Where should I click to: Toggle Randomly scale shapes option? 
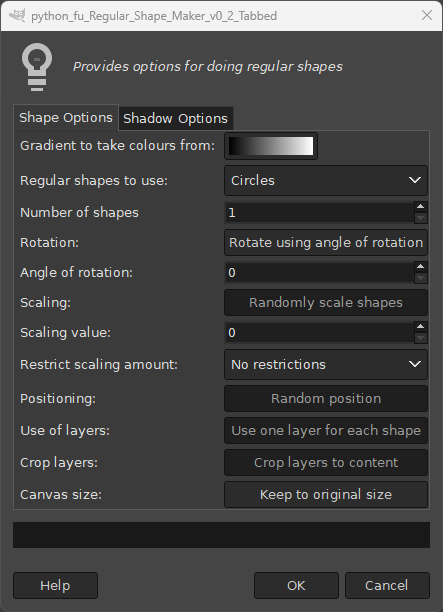[x=326, y=302]
